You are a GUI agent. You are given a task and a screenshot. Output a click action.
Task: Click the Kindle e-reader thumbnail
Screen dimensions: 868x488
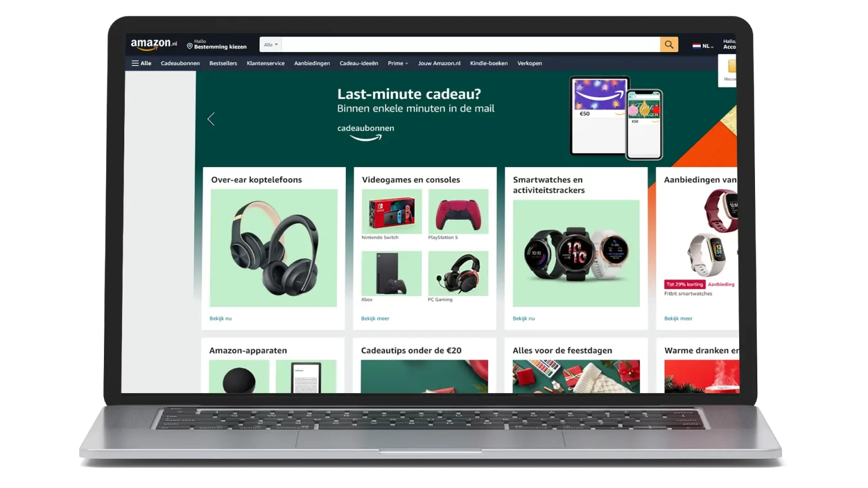click(x=306, y=377)
